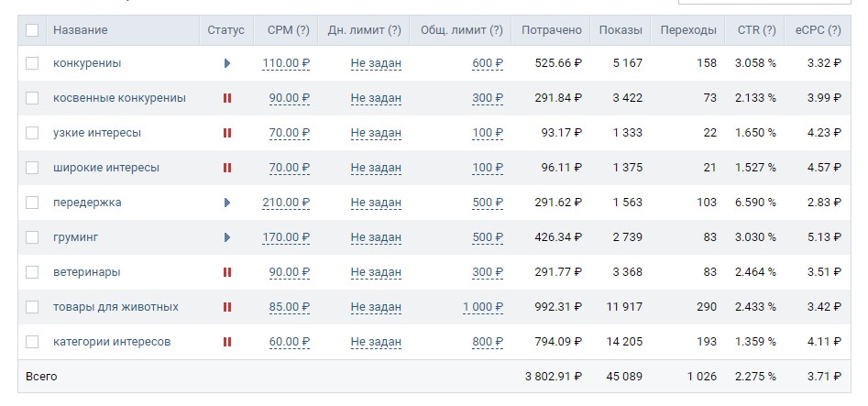Viewport: 868px width, 406px height.
Task: Check the box next to широкие интересы
Action: 32,168
